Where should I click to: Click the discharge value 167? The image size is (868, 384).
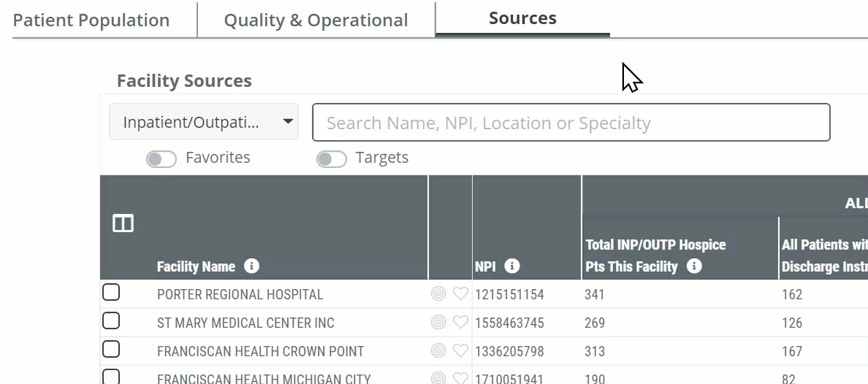click(x=791, y=351)
